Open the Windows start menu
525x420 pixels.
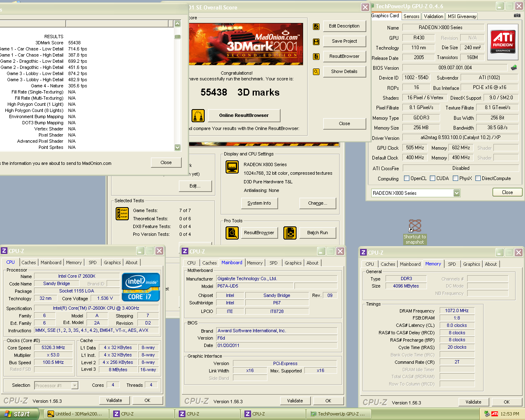pos(20,414)
